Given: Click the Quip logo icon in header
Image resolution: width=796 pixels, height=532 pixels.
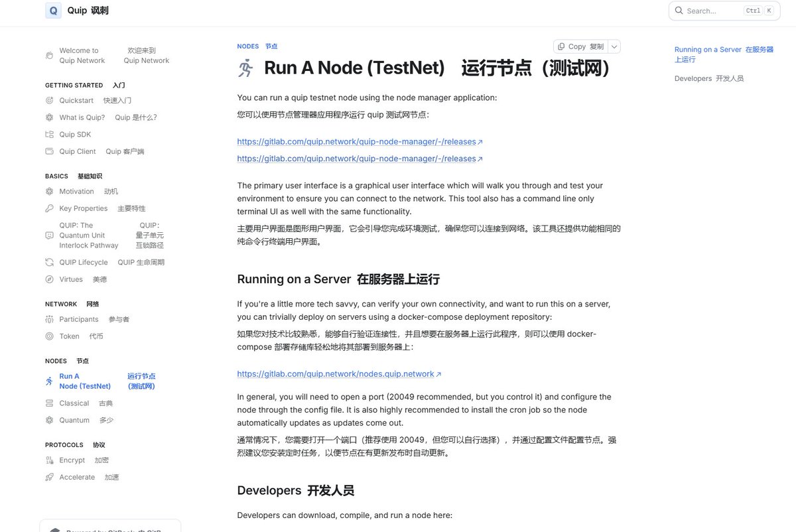Looking at the screenshot, I should coord(53,11).
